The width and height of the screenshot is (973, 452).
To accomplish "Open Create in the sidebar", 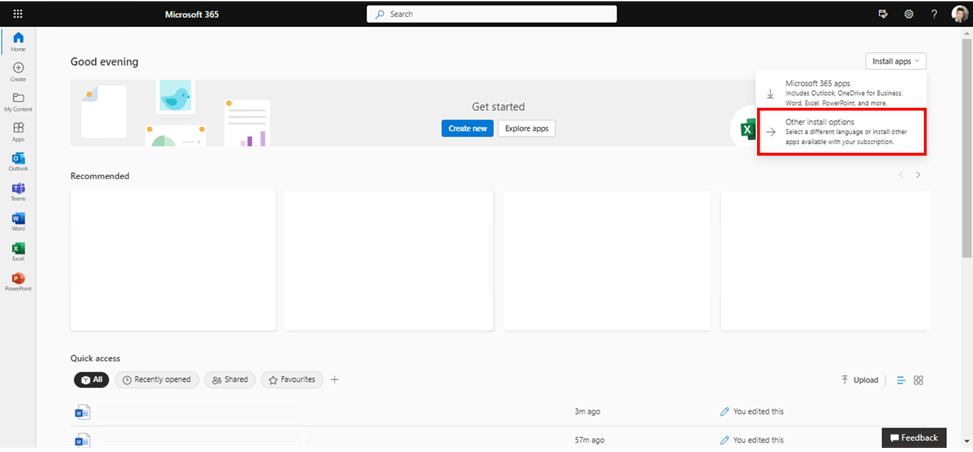I will 18,71.
